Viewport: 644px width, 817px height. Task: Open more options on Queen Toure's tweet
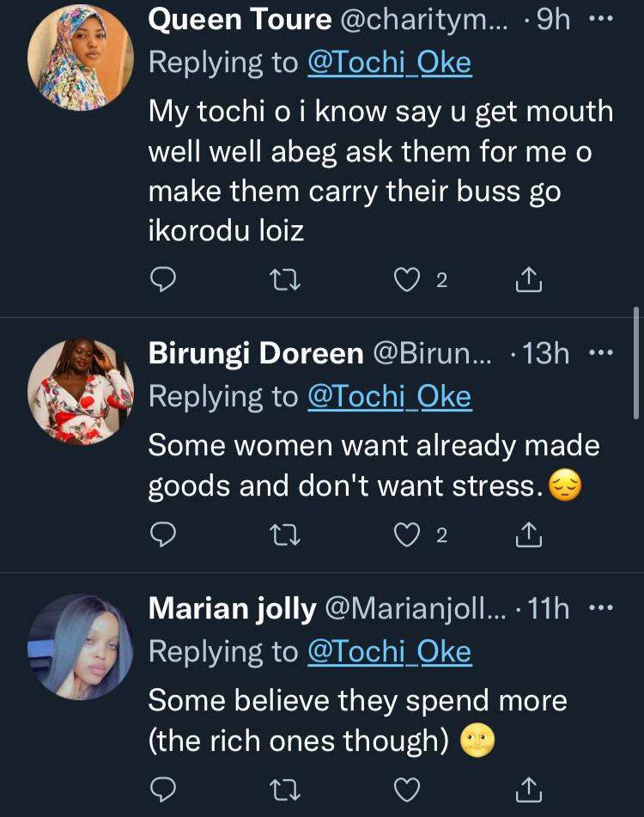coord(600,21)
